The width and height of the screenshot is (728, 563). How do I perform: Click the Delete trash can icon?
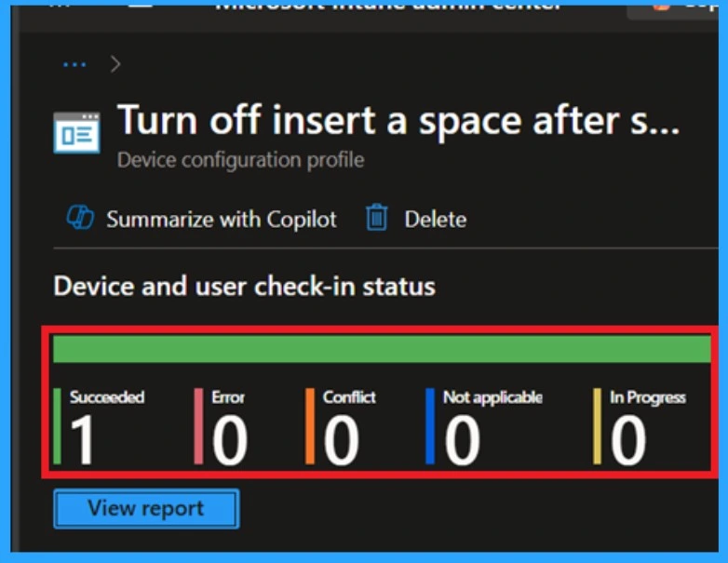(x=376, y=219)
